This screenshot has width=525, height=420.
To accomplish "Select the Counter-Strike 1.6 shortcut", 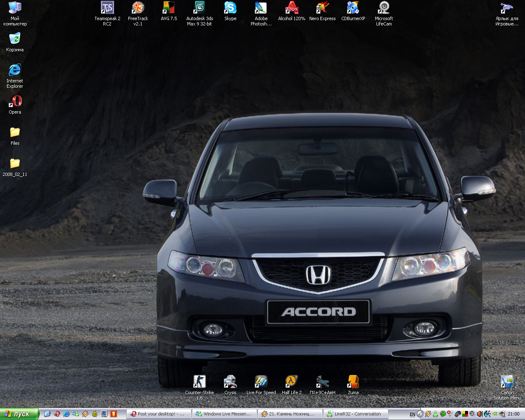I will click(x=200, y=388).
